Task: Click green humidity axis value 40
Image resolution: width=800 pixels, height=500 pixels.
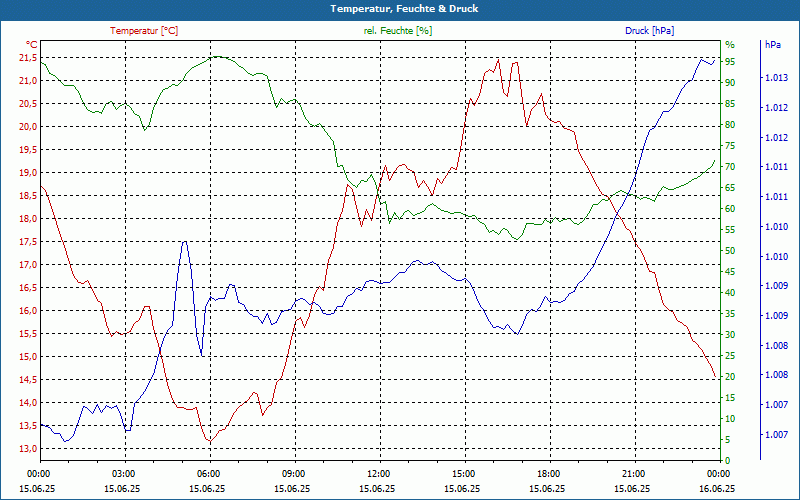Action: click(x=730, y=292)
